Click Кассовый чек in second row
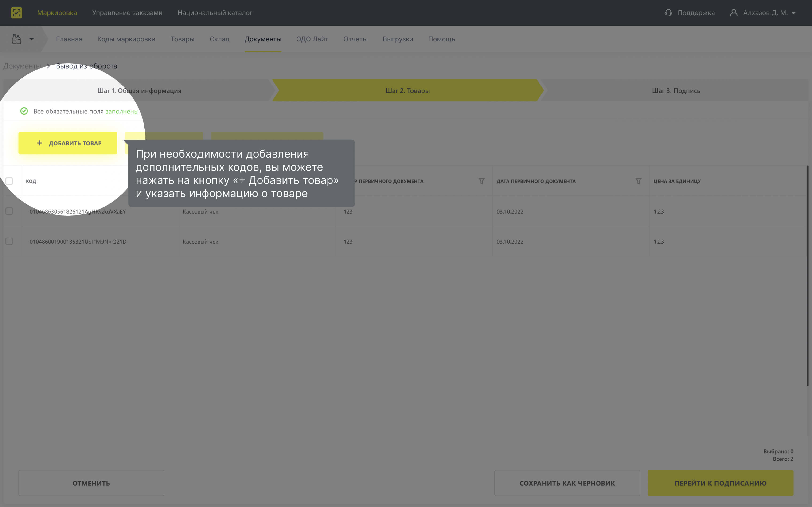The image size is (812, 507). (200, 242)
